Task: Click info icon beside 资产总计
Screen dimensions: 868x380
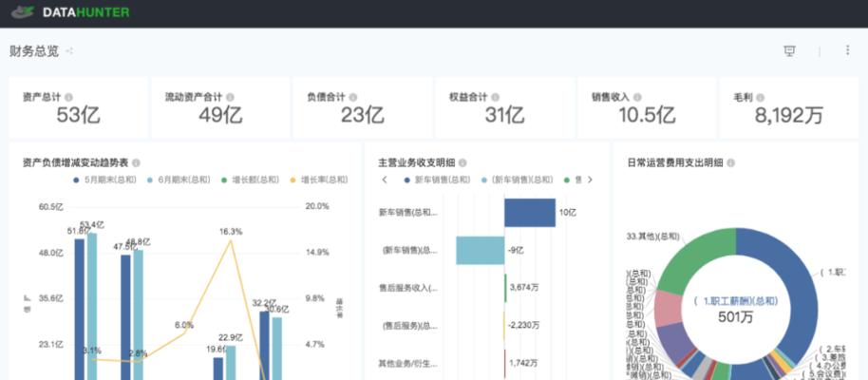Action: 68,97
